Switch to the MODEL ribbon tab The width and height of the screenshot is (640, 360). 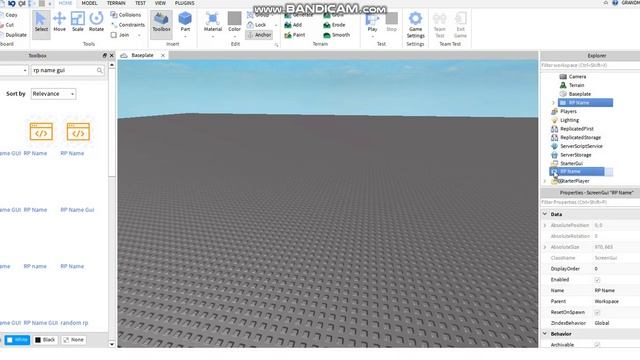pyautogui.click(x=89, y=3)
